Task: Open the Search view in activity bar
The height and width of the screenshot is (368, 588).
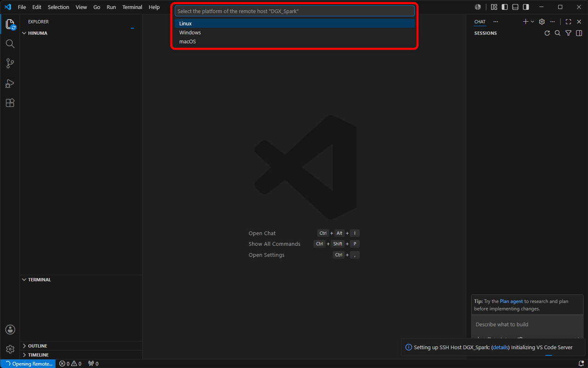Action: (10, 44)
